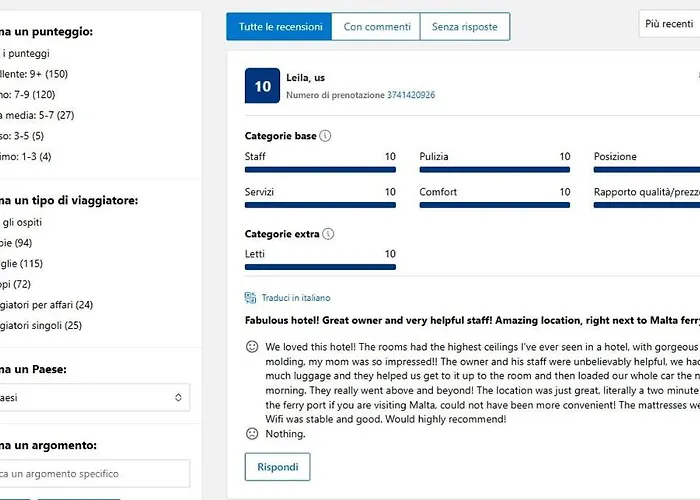Viewport: 700px width, 500px height.
Task: Open the country selector dropdown arrows
Action: [x=178, y=397]
